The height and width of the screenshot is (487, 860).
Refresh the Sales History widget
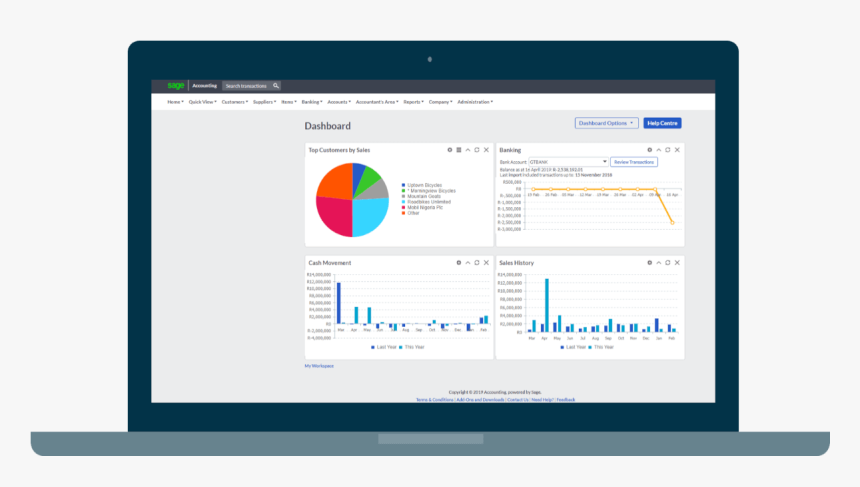(x=668, y=263)
